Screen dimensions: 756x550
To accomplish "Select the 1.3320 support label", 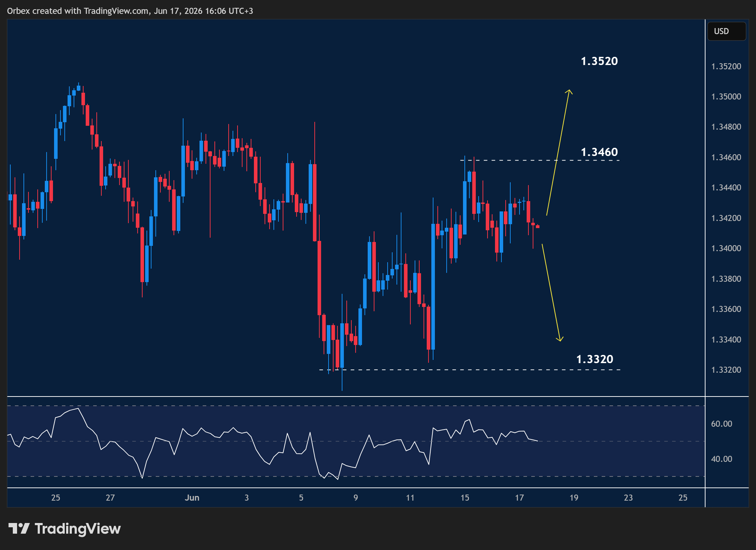I will [x=595, y=359].
